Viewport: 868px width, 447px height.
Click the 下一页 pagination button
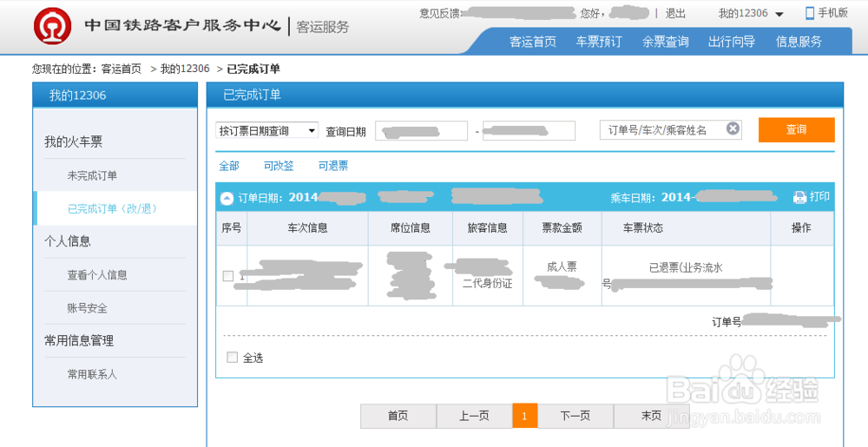[575, 416]
